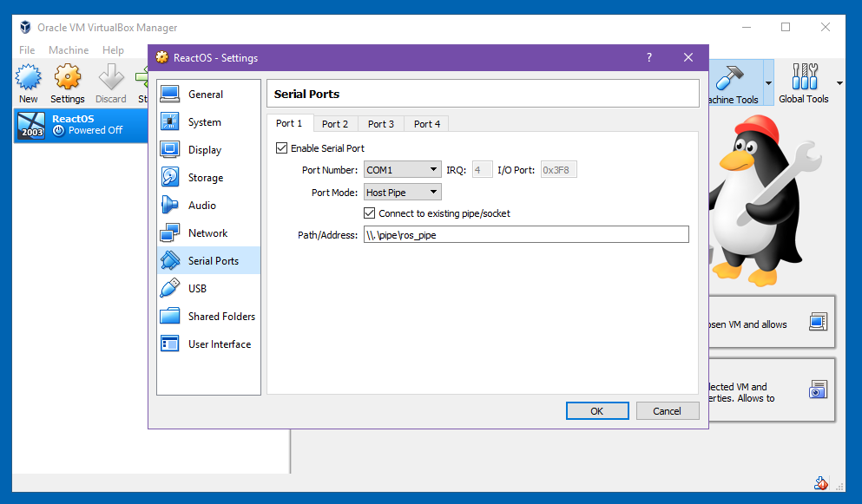Click the Cancel button
862x504 pixels.
coord(668,411)
